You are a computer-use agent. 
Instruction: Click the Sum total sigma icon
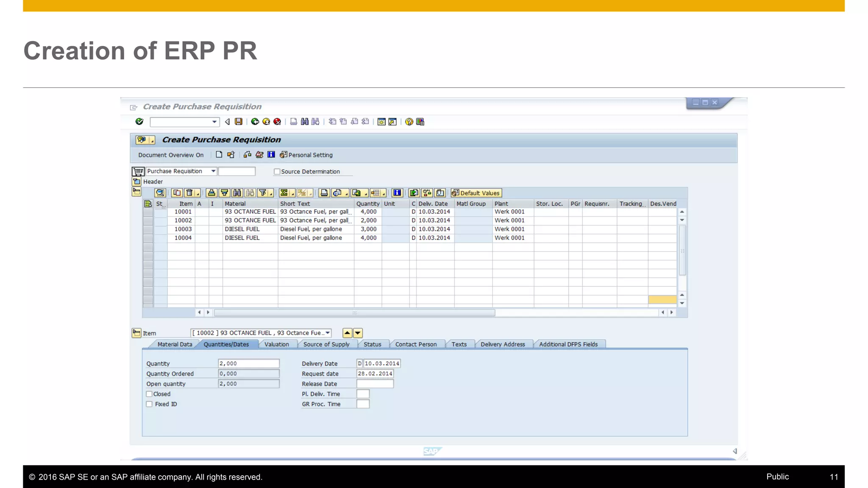tap(284, 193)
